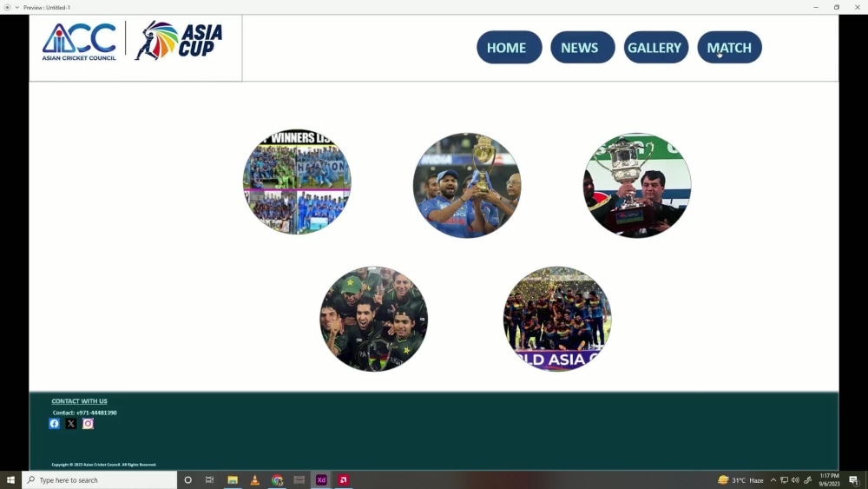Open the Windows Start menu
The image size is (868, 489).
pos(10,479)
